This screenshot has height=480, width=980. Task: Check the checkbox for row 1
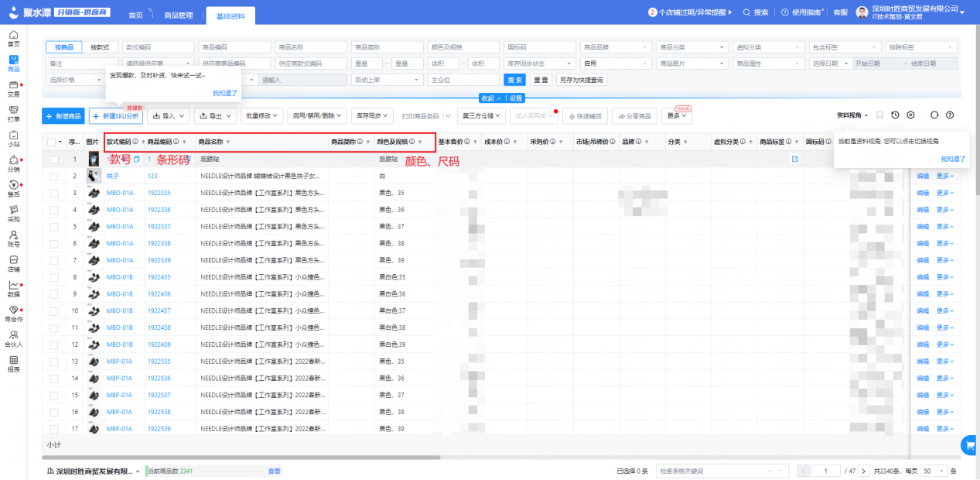(x=54, y=159)
